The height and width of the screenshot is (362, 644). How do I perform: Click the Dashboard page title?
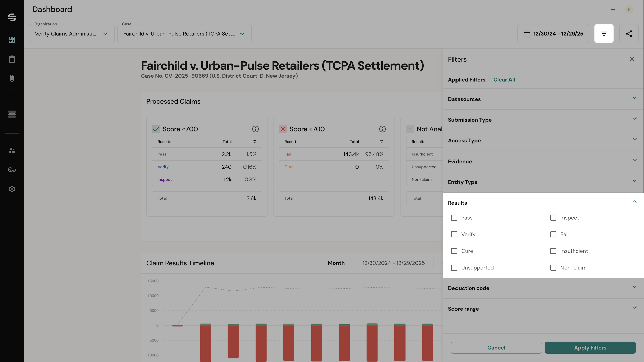click(52, 9)
